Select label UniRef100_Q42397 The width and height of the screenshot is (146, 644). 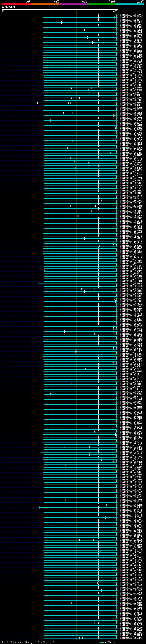[131, 130]
